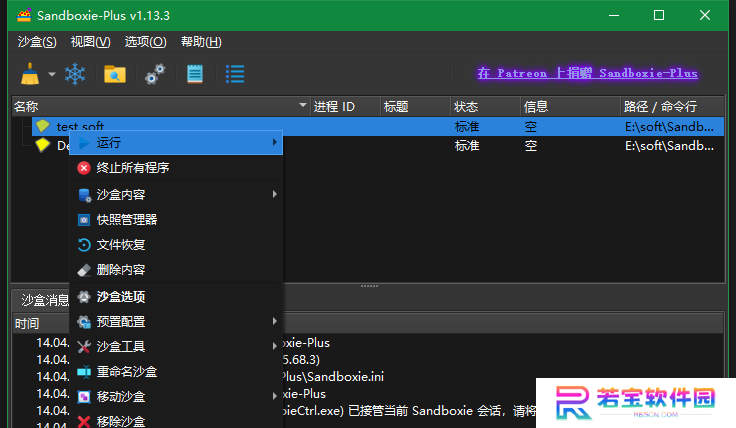This screenshot has width=736, height=428.
Task: Click the blue play icon beside 运行
Action: click(x=84, y=143)
